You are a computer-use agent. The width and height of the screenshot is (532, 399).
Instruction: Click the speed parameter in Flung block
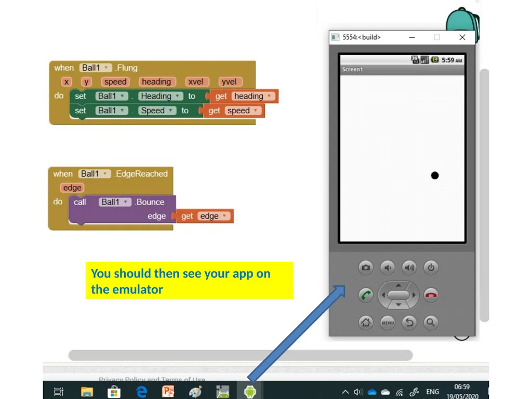click(115, 82)
